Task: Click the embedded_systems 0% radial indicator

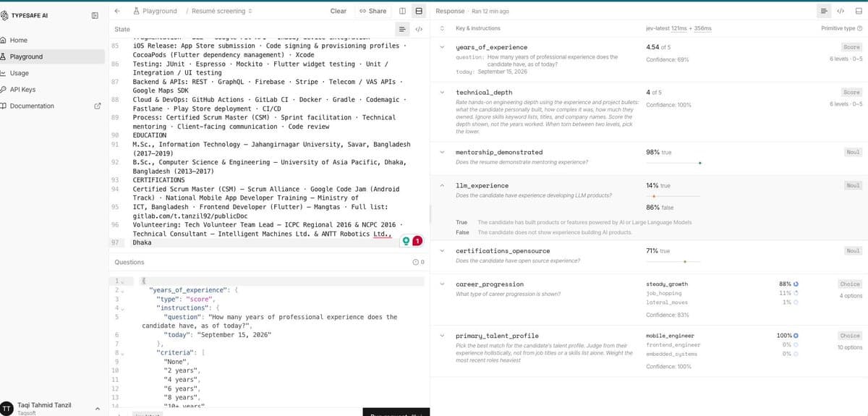Action: (x=796, y=354)
